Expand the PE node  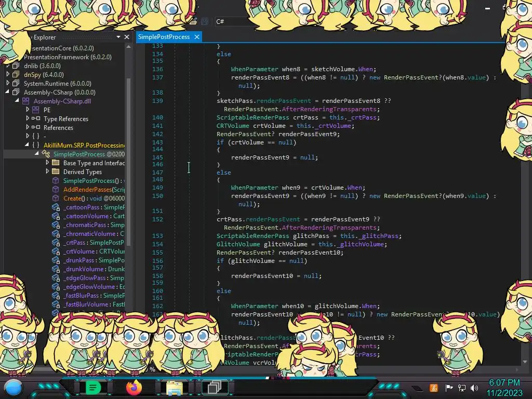pyautogui.click(x=28, y=110)
